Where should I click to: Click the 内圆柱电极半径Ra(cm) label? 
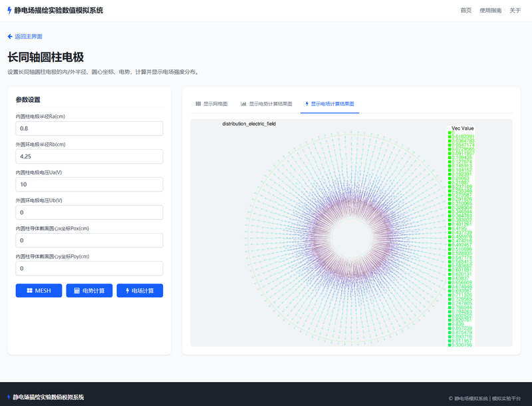(41, 116)
